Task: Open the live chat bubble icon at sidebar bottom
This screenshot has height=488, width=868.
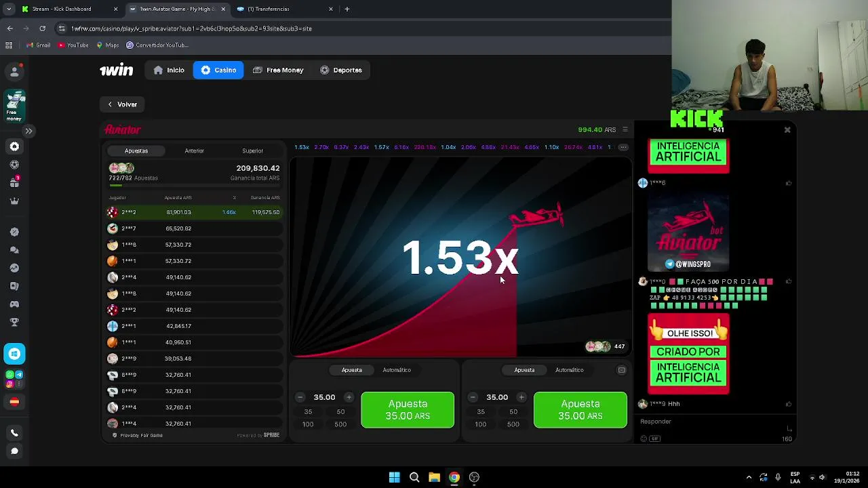Action: pos(14,451)
